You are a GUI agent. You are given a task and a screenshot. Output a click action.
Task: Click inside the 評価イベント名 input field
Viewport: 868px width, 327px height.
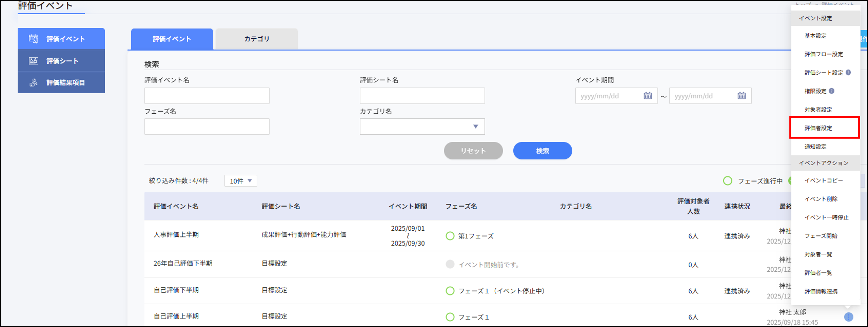click(207, 95)
